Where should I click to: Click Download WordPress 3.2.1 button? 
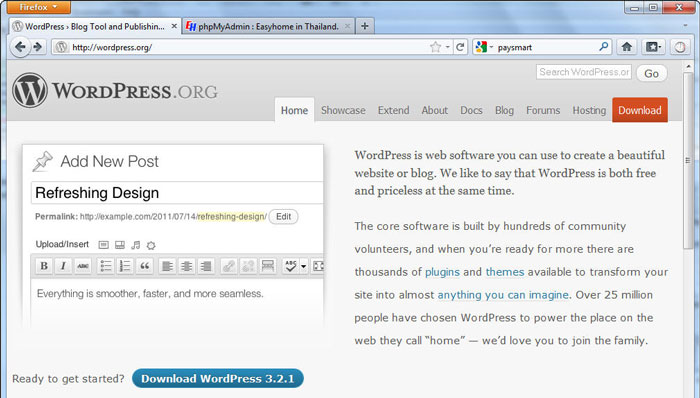[218, 378]
